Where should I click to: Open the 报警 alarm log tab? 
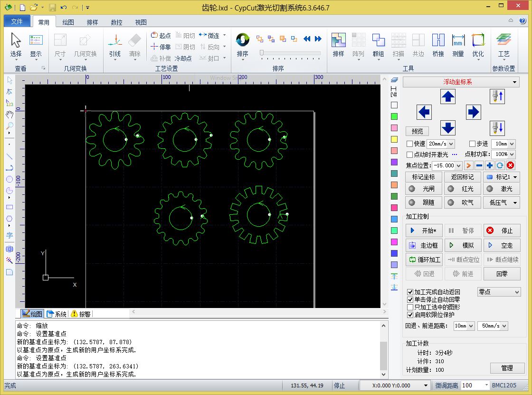pos(81,314)
